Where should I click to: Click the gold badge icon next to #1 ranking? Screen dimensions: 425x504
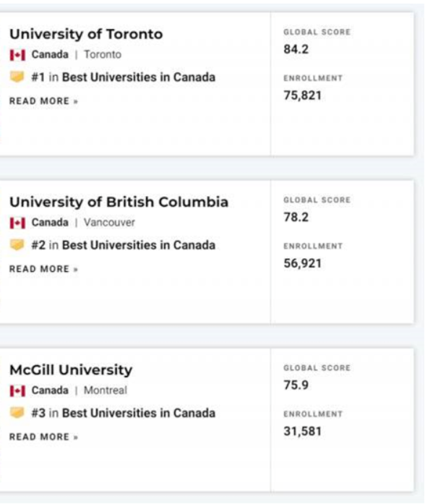(x=17, y=77)
